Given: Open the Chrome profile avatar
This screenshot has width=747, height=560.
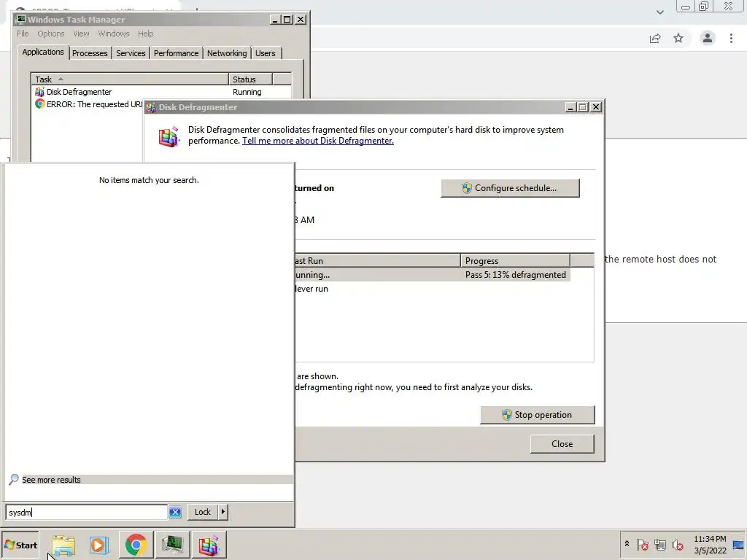Looking at the screenshot, I should 708,38.
